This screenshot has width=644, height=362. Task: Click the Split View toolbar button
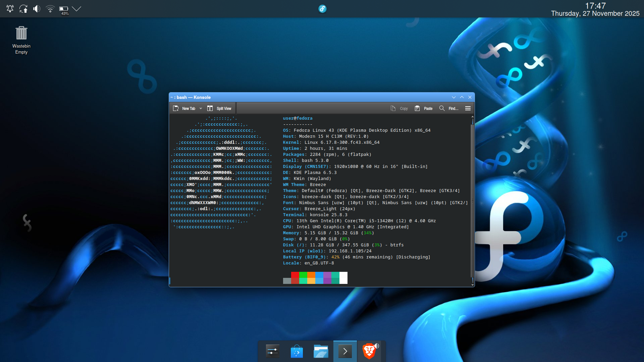[219, 108]
